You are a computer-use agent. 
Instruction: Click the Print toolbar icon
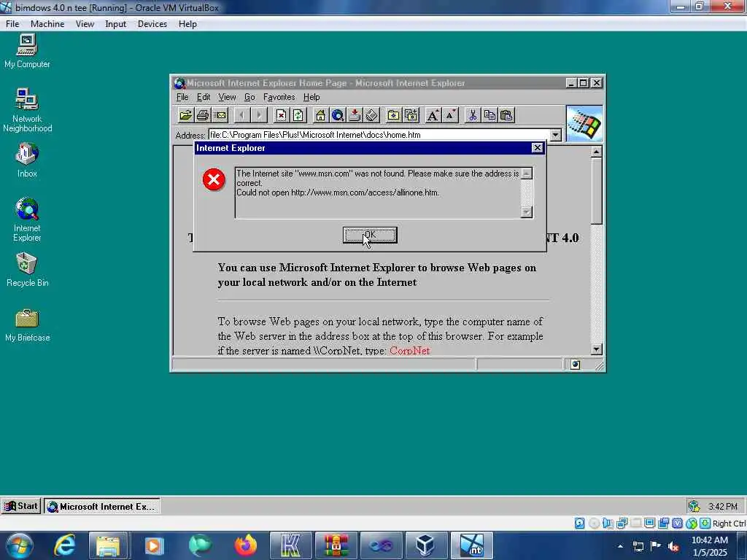pos(203,115)
